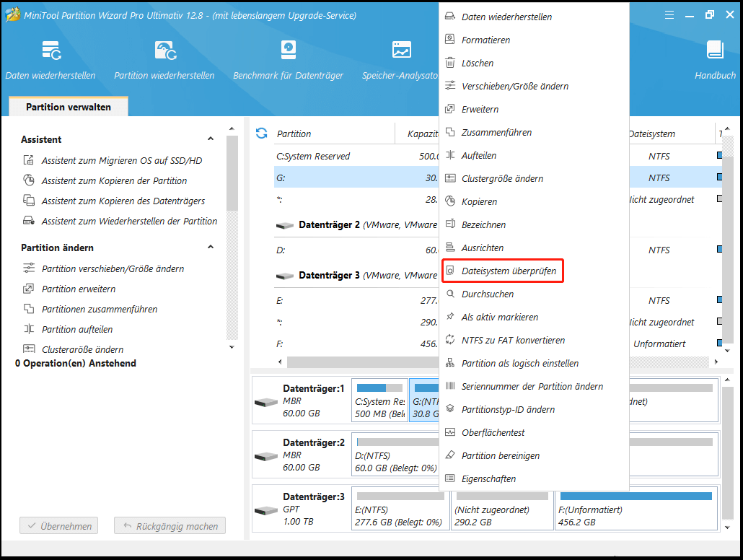This screenshot has height=560, width=743.
Task: Refresh the partition list with circular arrows
Action: pyautogui.click(x=262, y=134)
